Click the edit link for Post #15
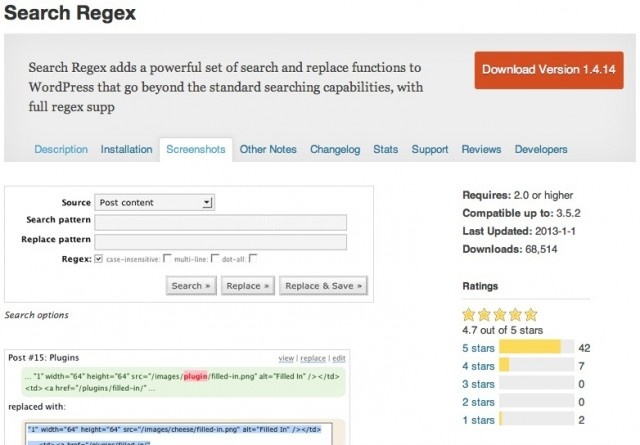This screenshot has height=445, width=640. point(339,358)
